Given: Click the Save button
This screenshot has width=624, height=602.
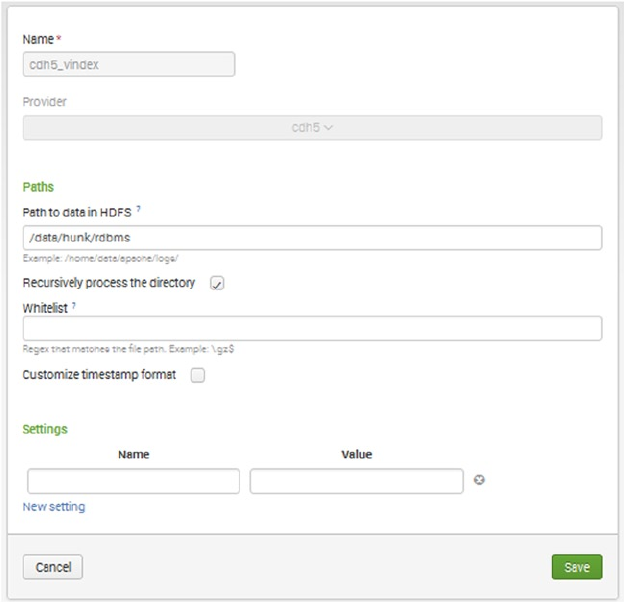Looking at the screenshot, I should [576, 567].
